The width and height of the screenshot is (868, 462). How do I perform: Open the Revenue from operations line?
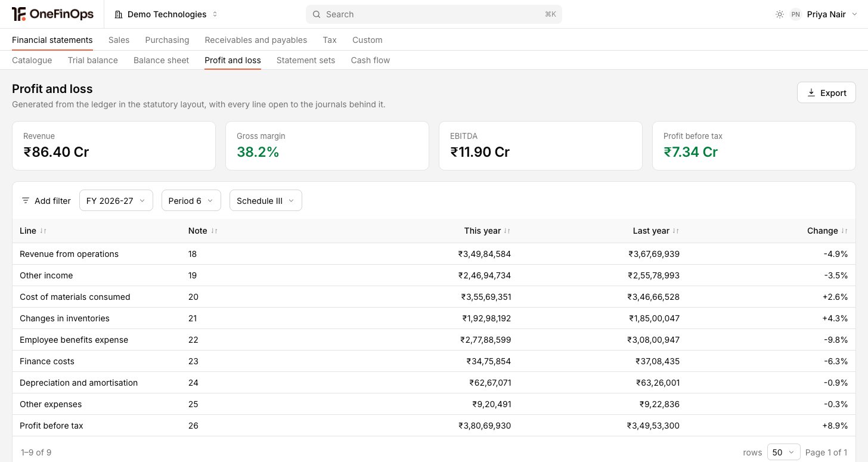click(434, 254)
